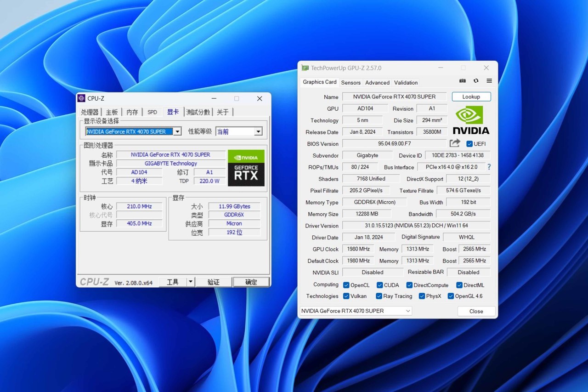Image resolution: width=588 pixels, height=392 pixels.
Task: Open the 性能等级 dropdown showing 当前
Action: (258, 132)
